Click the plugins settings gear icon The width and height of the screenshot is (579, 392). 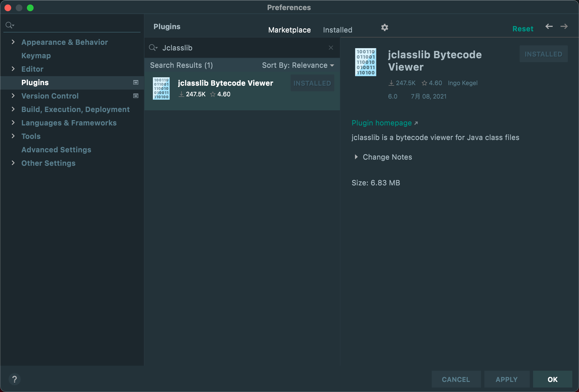pyautogui.click(x=385, y=27)
